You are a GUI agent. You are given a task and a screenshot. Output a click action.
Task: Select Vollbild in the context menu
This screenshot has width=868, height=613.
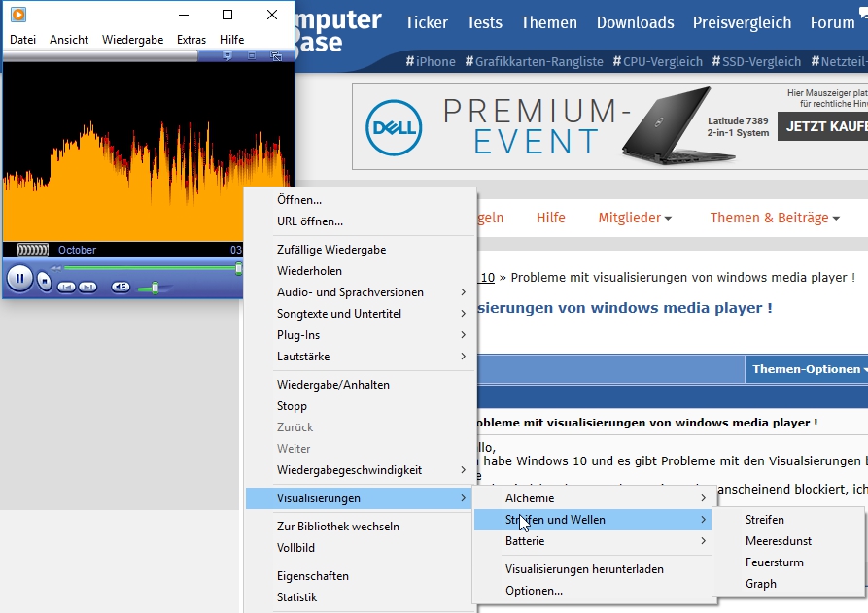click(359, 548)
